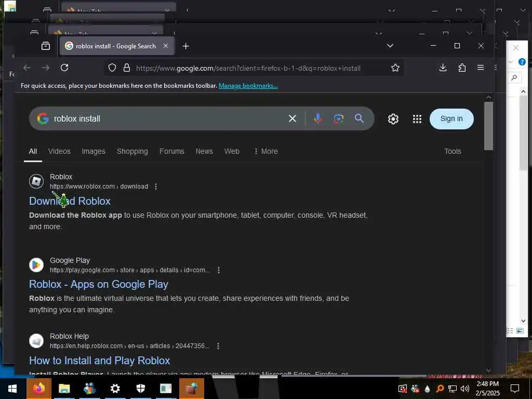Open the notification action center
This screenshot has width=532, height=399.
coord(515,389)
